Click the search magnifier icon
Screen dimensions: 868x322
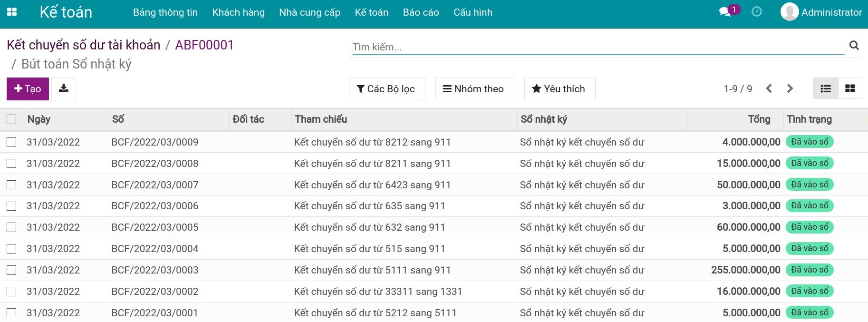tap(854, 46)
